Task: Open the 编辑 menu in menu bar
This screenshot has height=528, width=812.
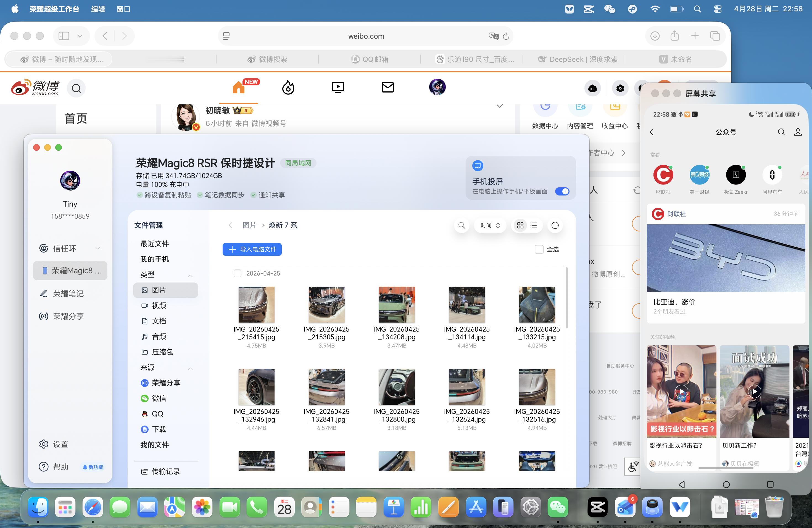Action: pos(98,9)
